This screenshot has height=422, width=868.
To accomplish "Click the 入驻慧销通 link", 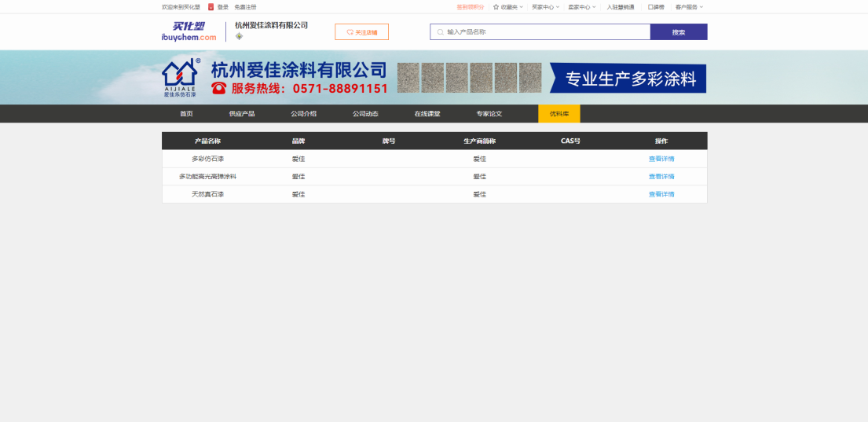I will click(x=621, y=7).
